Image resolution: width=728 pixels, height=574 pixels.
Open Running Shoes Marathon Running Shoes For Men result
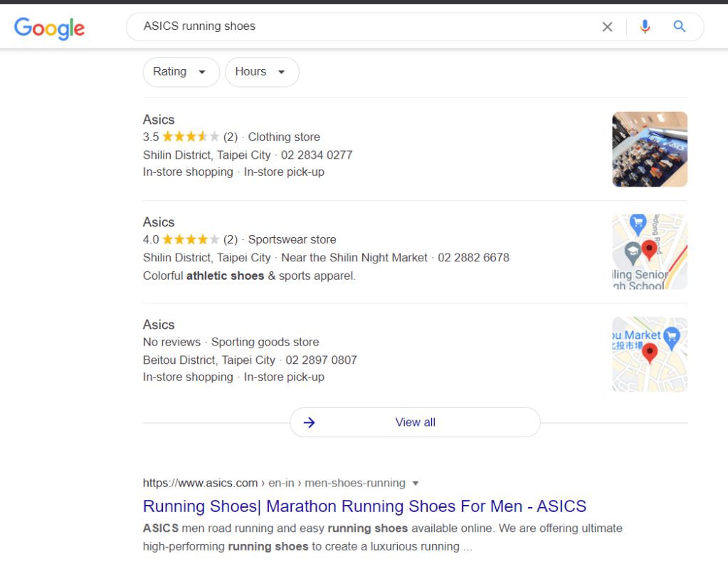tap(364, 506)
